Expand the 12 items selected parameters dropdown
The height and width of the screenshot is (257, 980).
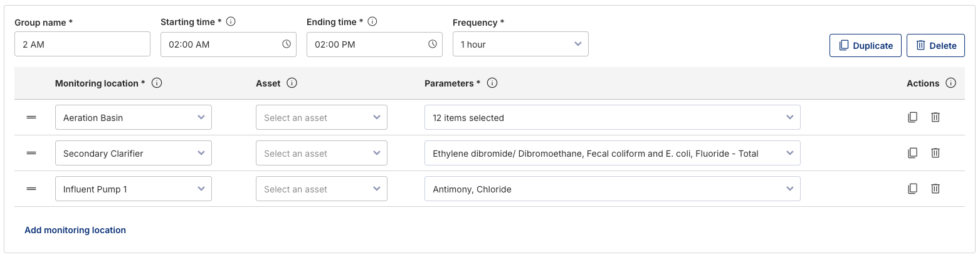(612, 118)
